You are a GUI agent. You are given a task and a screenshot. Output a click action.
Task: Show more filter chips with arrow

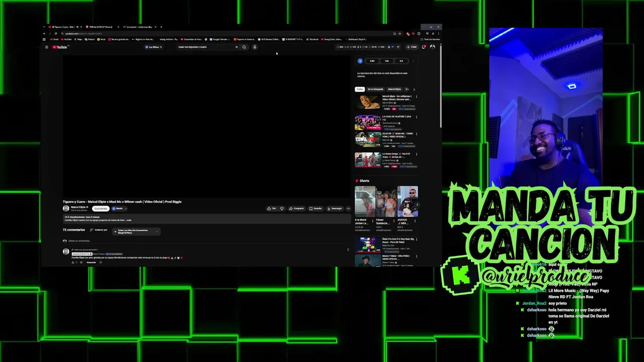click(x=414, y=89)
